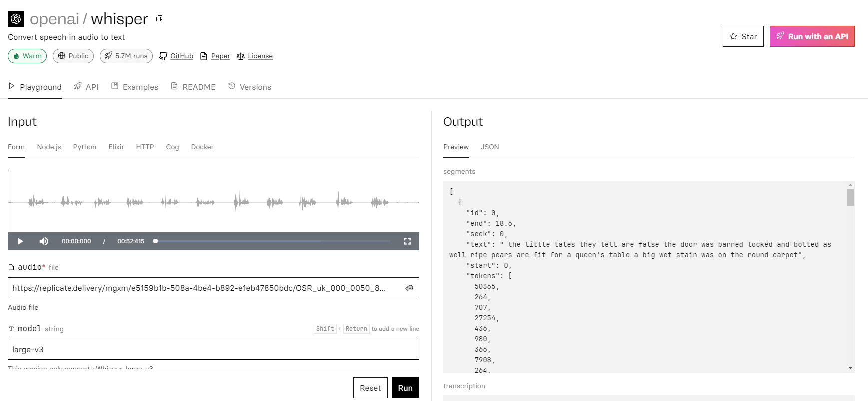Select the Python input tab

click(85, 147)
